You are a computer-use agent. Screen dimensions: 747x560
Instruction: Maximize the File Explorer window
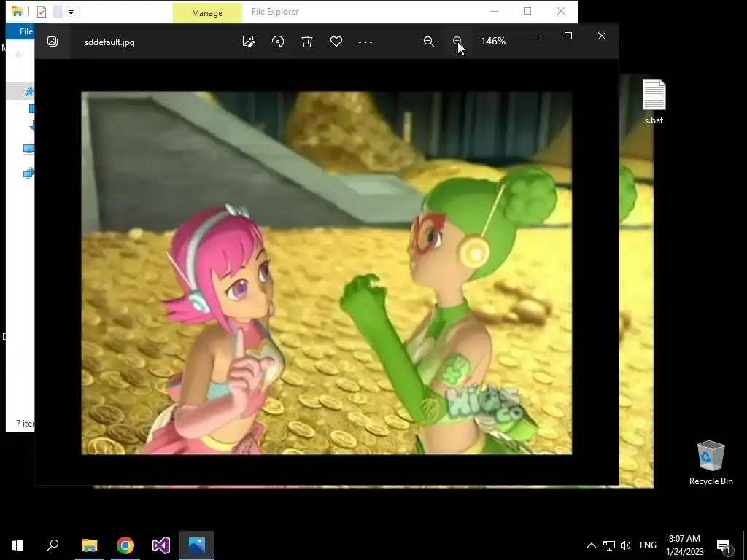pos(527,11)
